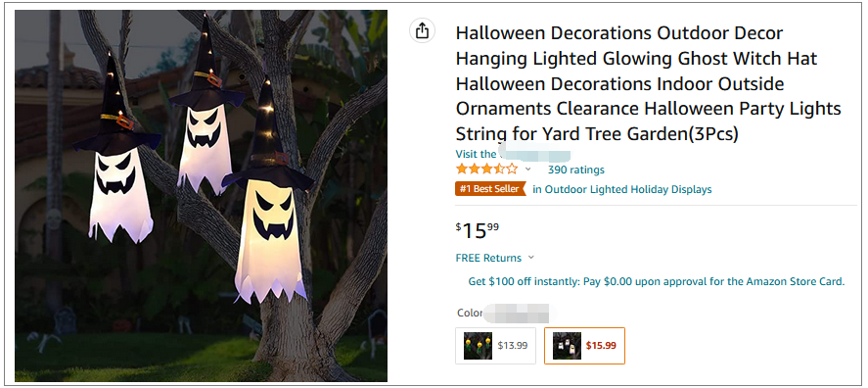Expand the FREE Returns chevron
868x388 pixels.
[x=531, y=257]
